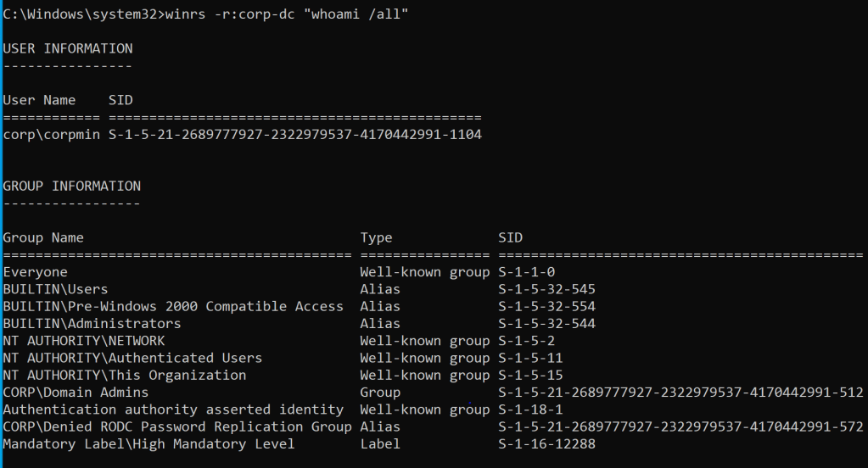Image resolution: width=868 pixels, height=468 pixels.
Task: Click the BUILTIN\Administrators group name
Action: (x=92, y=323)
